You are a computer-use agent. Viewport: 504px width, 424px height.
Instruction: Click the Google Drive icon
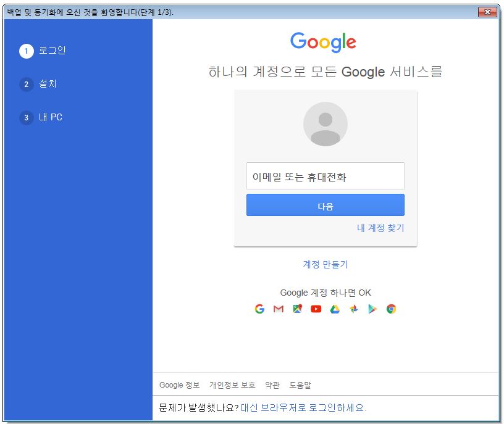335,309
